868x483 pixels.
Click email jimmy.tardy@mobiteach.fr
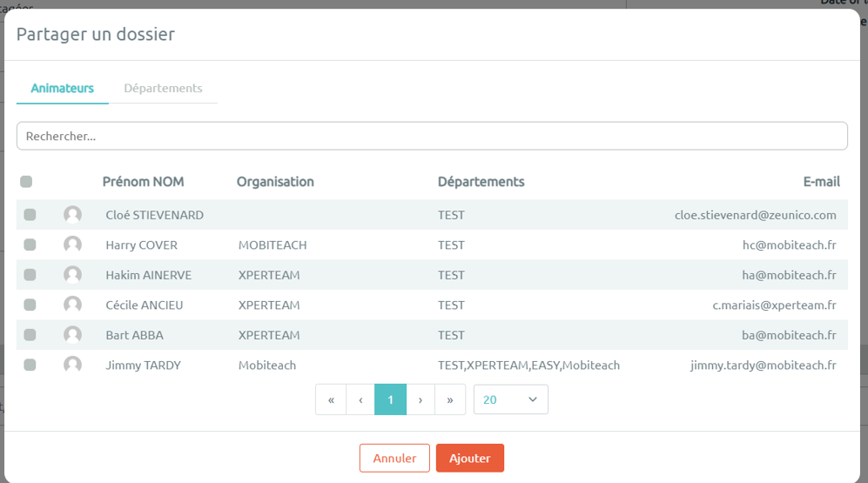(x=763, y=366)
